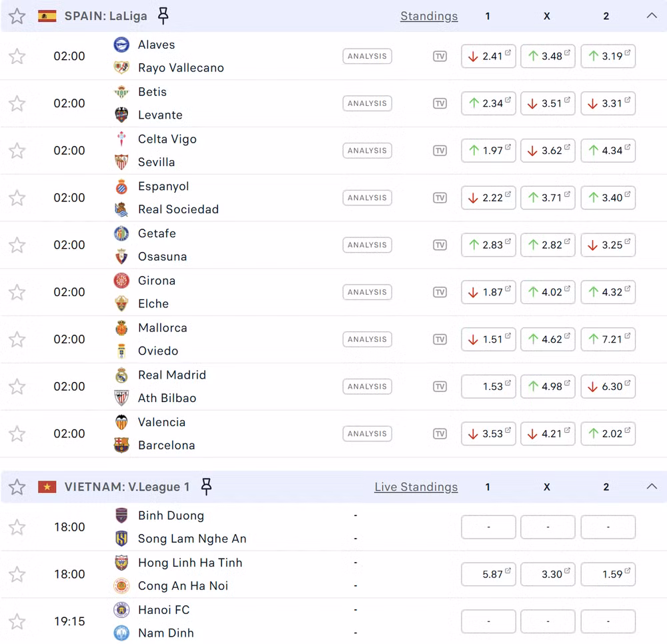Click the Vietnam flag icon
The width and height of the screenshot is (667, 644).
pyautogui.click(x=47, y=487)
